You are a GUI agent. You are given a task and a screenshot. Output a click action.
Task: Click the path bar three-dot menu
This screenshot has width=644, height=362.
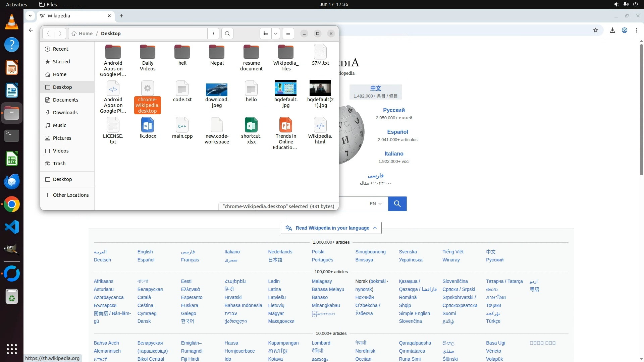[213, 34]
